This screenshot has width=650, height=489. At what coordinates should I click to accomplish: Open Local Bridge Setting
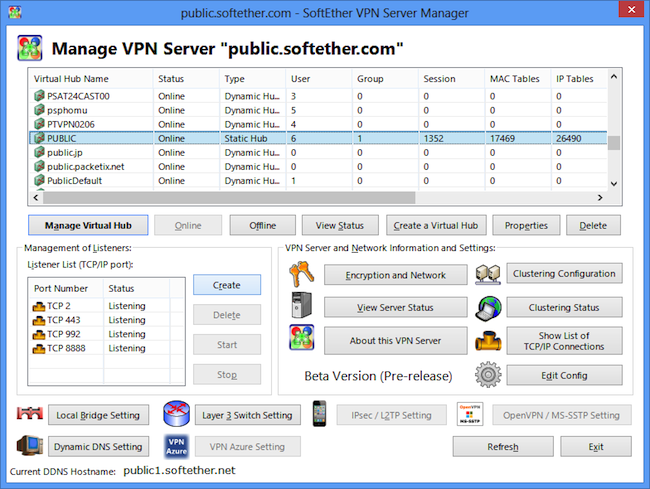(x=98, y=415)
